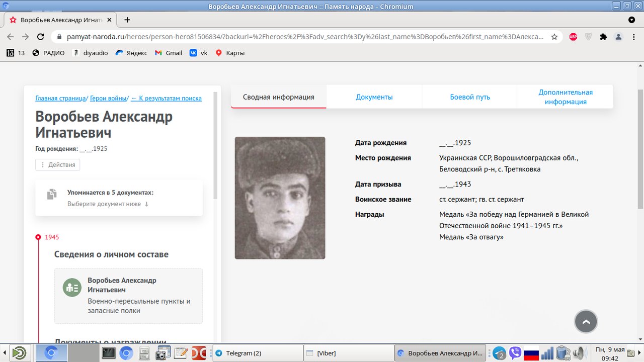Open the browser profile avatar icon

(618, 37)
